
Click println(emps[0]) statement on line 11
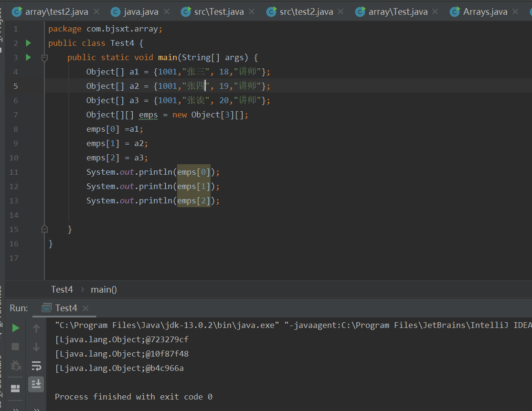(153, 172)
